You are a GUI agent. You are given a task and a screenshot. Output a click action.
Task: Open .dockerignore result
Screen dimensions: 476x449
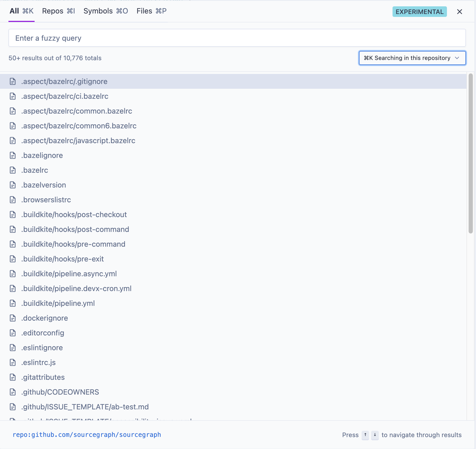(x=233, y=318)
